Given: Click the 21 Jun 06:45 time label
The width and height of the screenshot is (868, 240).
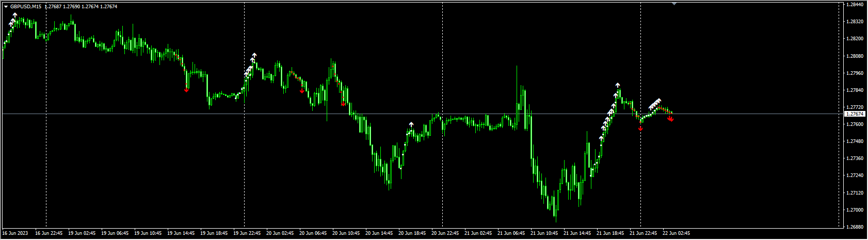Looking at the screenshot, I should (x=511, y=233).
